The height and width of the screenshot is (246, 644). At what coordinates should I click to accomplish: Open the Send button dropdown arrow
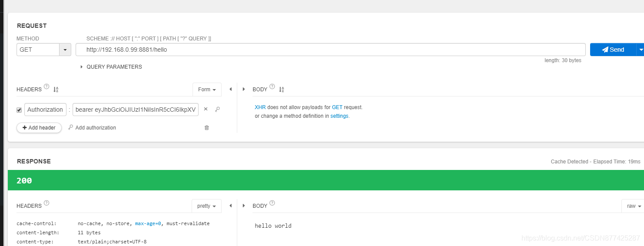(x=641, y=50)
